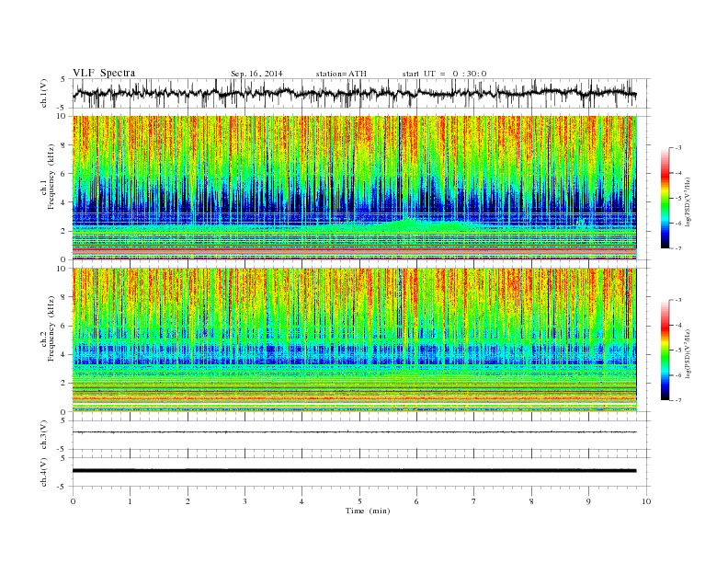Click the time axis tick label "2"
The width and height of the screenshot is (728, 563).
click(x=188, y=501)
